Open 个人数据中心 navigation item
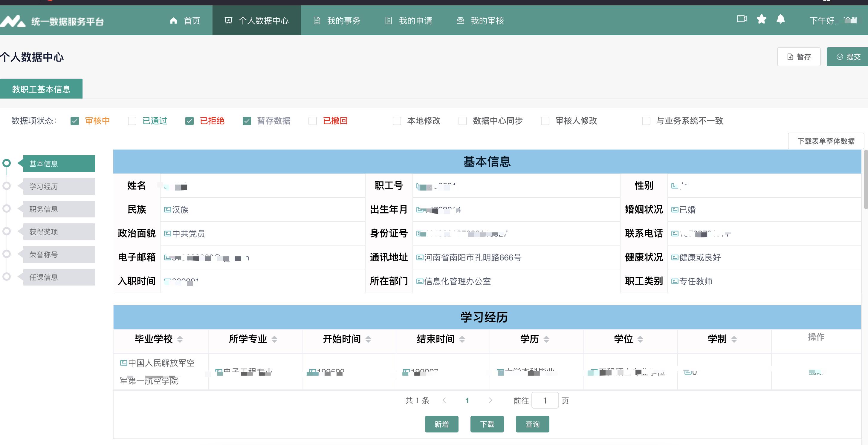 (256, 21)
